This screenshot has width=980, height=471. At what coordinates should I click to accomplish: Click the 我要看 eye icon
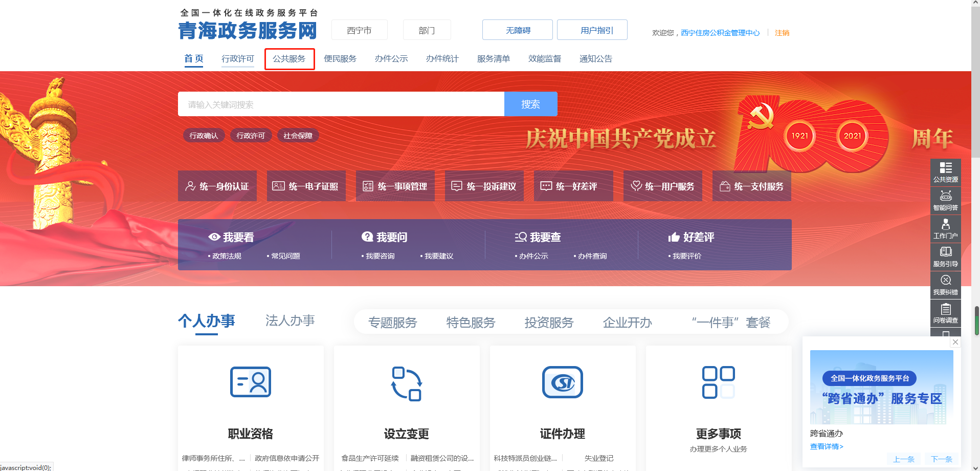[214, 237]
